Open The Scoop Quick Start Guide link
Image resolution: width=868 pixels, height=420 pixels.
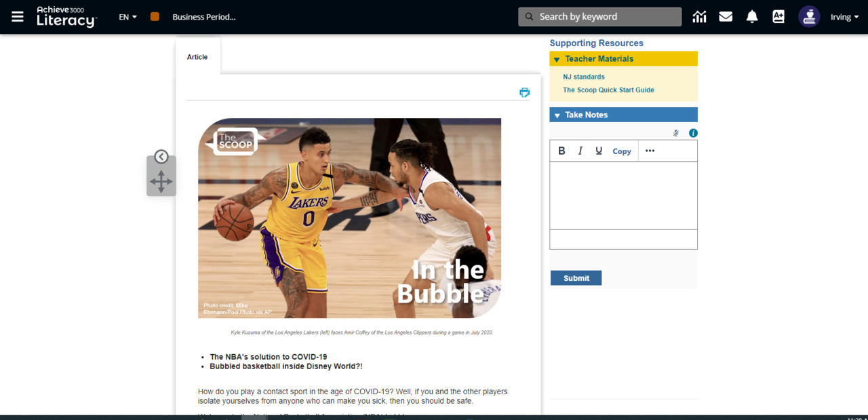click(608, 90)
